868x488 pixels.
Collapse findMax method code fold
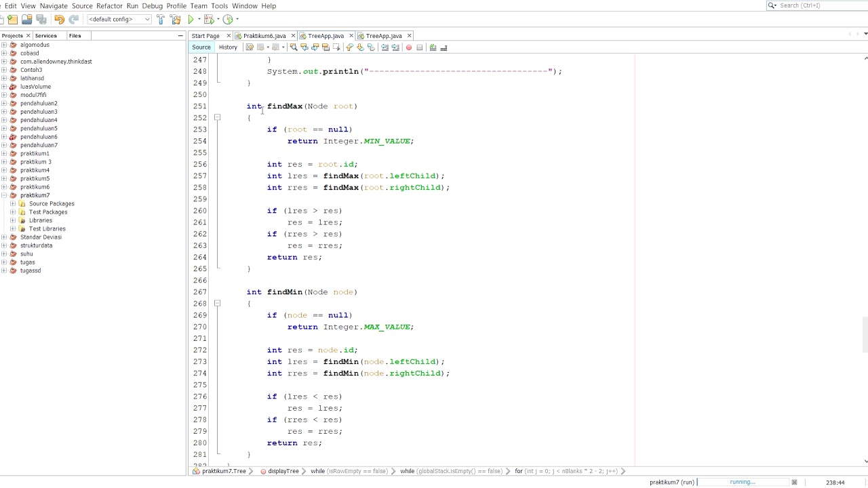pyautogui.click(x=217, y=118)
